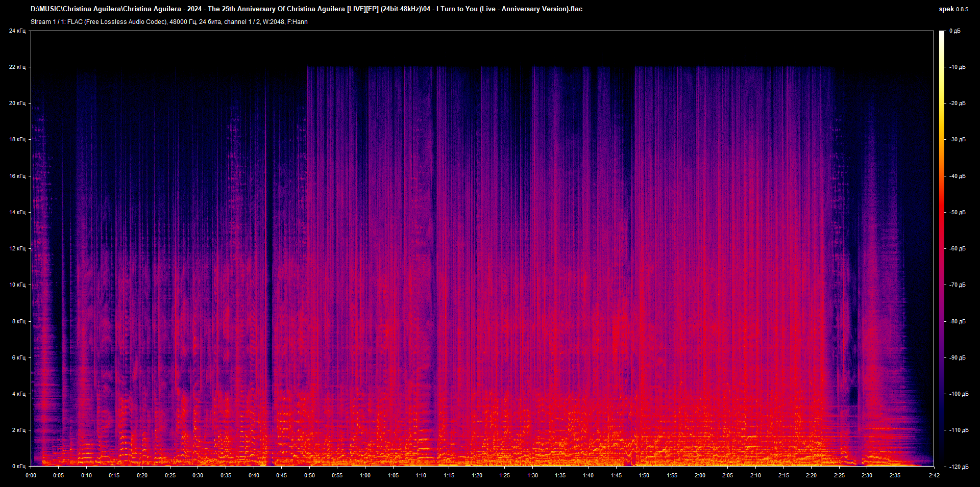The height and width of the screenshot is (487, 980).
Task: Click the -90 дБ color scale label
Action: coord(958,357)
